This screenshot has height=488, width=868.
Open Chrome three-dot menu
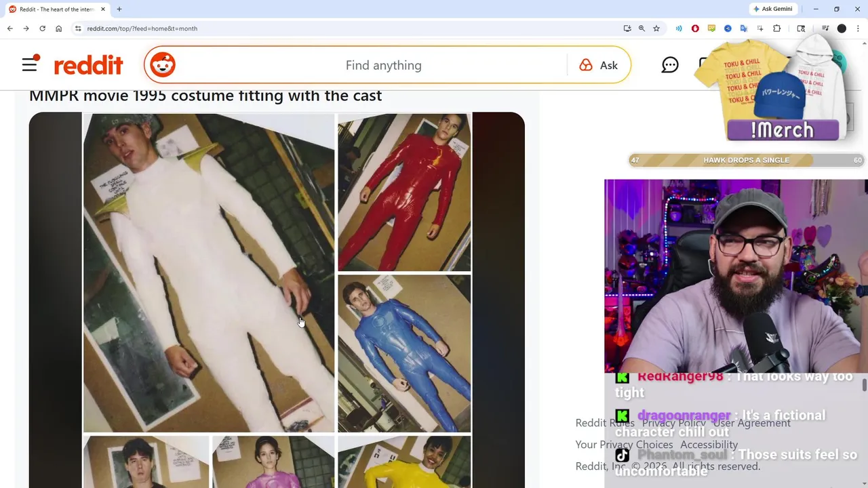858,28
